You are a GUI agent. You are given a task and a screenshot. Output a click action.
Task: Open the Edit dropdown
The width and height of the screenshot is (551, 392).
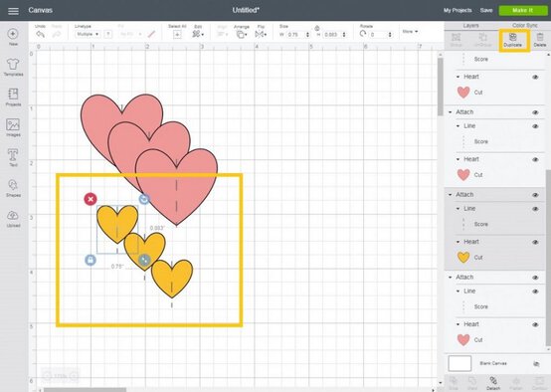[198, 34]
